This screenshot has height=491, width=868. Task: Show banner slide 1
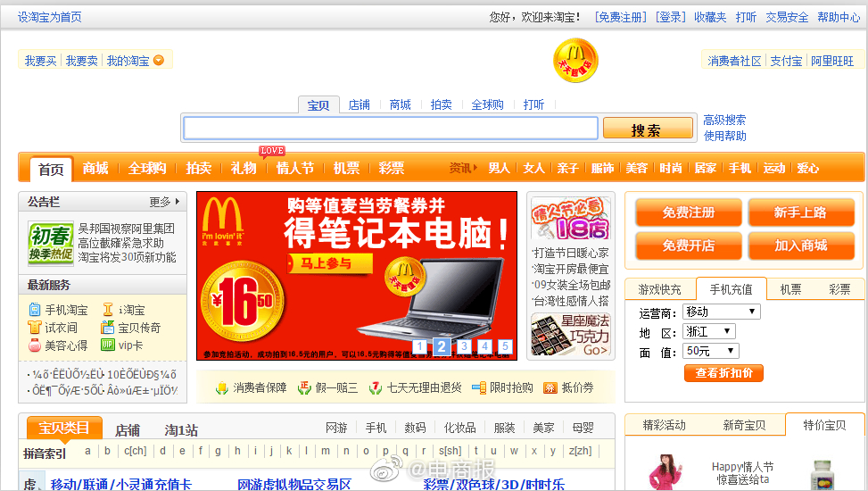click(419, 346)
